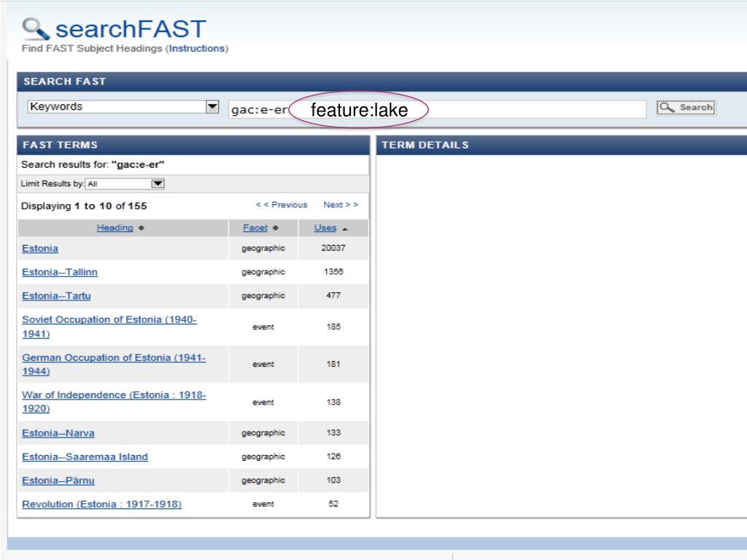
Task: Click the Search button
Action: [686, 108]
